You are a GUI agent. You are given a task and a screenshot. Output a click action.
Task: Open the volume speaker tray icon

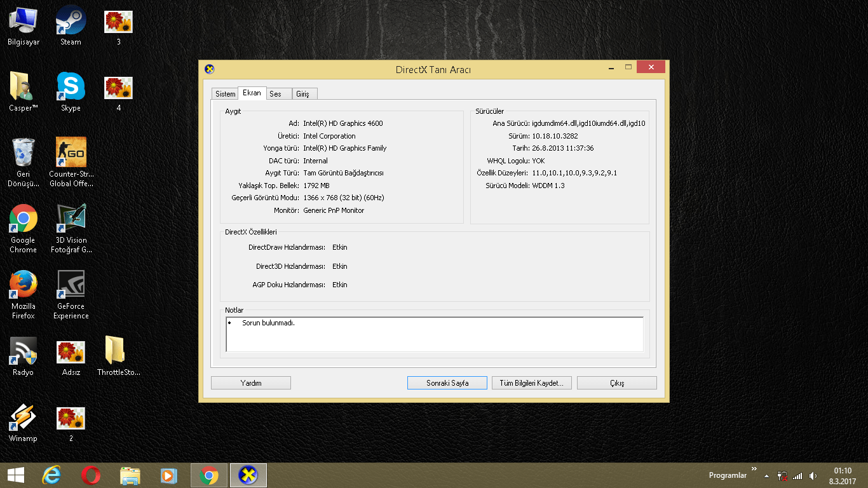pos(813,476)
